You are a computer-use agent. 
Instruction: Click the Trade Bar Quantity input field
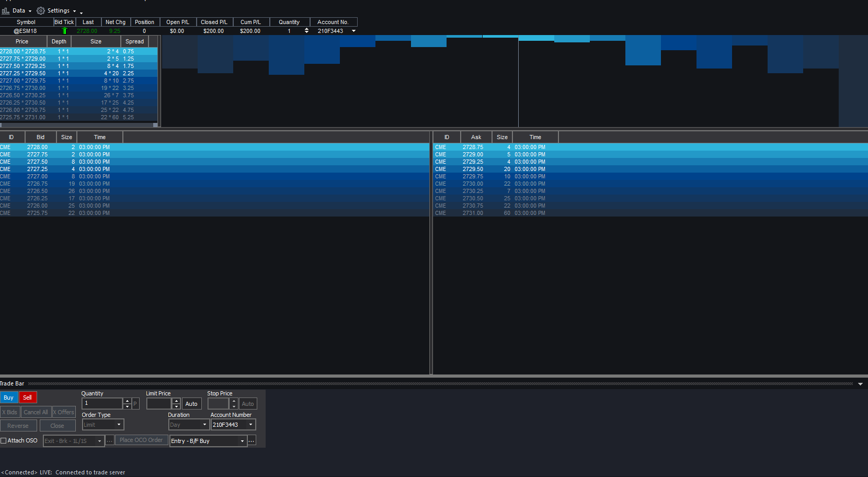tap(102, 403)
